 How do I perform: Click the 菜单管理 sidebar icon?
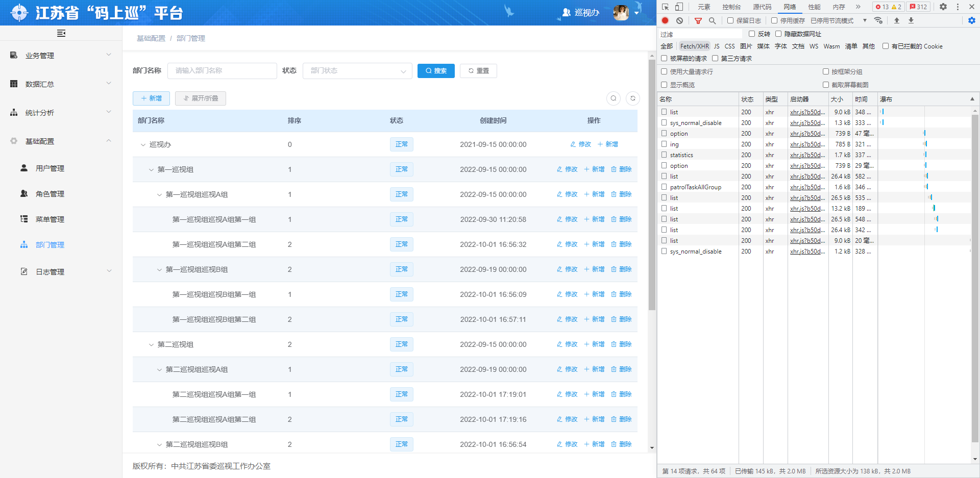[24, 219]
